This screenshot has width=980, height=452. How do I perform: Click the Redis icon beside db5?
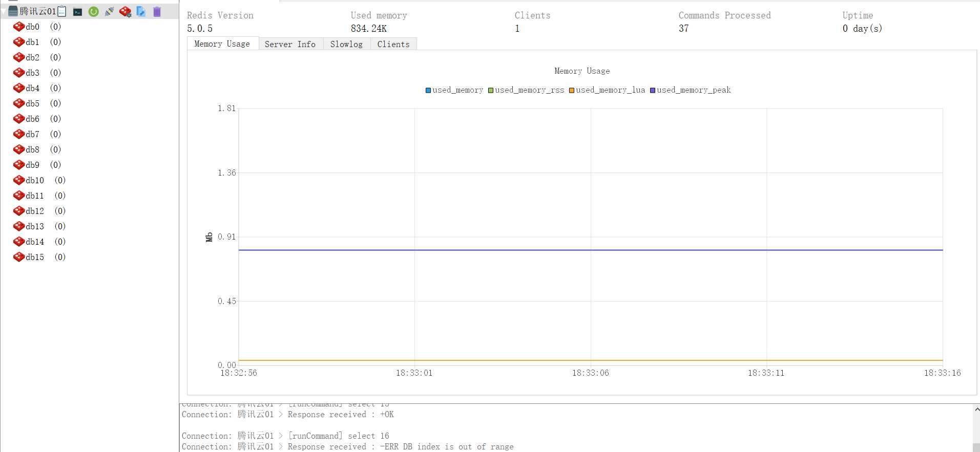[18, 103]
